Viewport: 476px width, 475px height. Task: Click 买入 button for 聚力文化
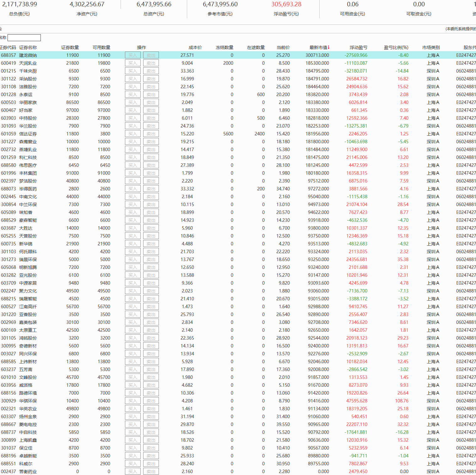[x=133, y=291]
